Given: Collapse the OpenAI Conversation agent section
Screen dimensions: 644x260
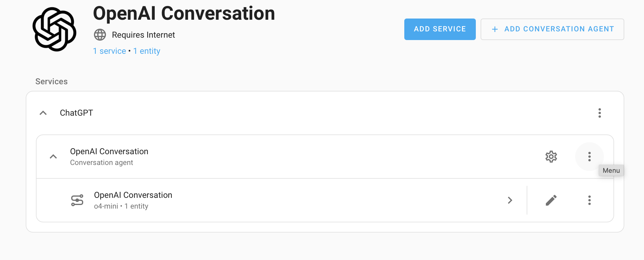Looking at the screenshot, I should (53, 157).
